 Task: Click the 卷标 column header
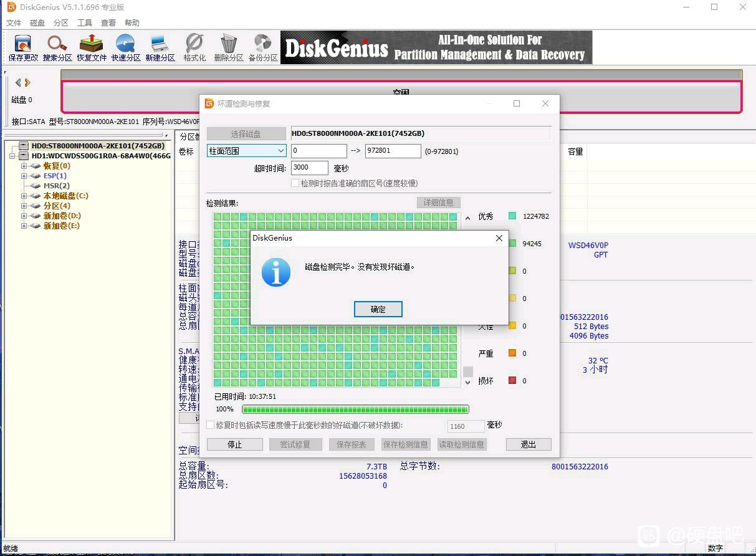[x=186, y=151]
